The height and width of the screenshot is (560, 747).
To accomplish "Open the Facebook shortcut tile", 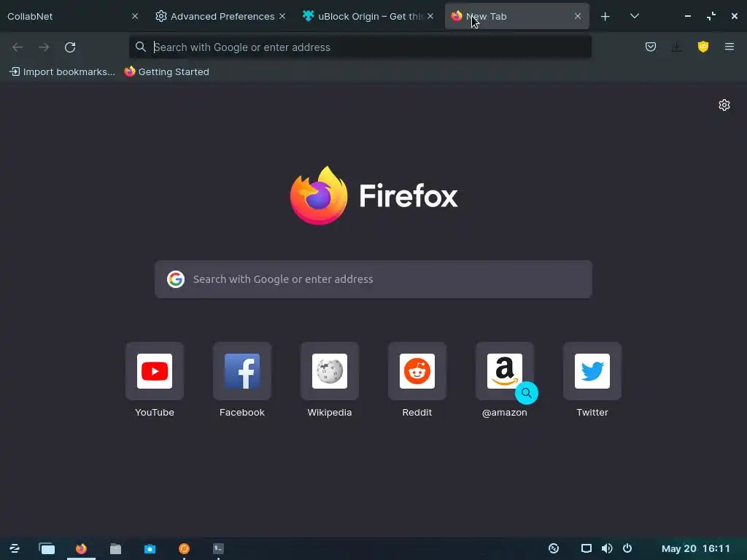I will (x=242, y=371).
